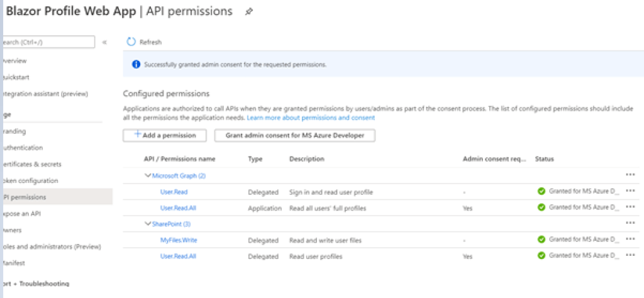644x298 pixels.
Task: Open the MyFiles.Write permission link
Action: click(x=176, y=240)
